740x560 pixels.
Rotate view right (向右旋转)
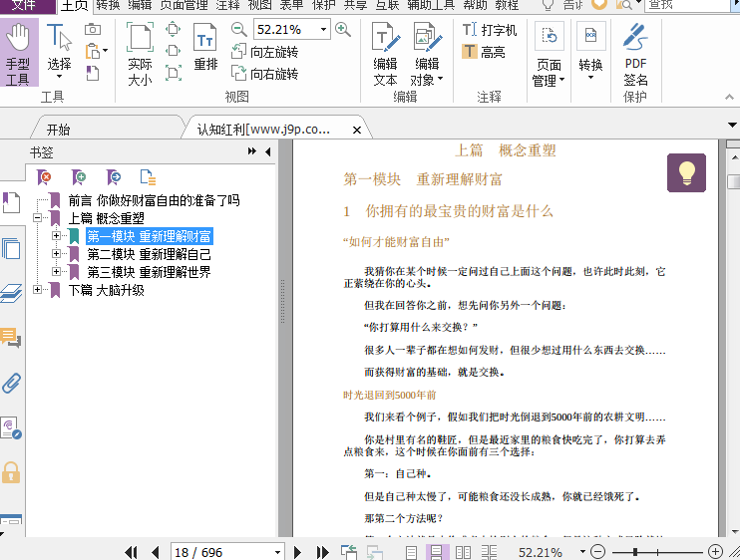[x=264, y=74]
